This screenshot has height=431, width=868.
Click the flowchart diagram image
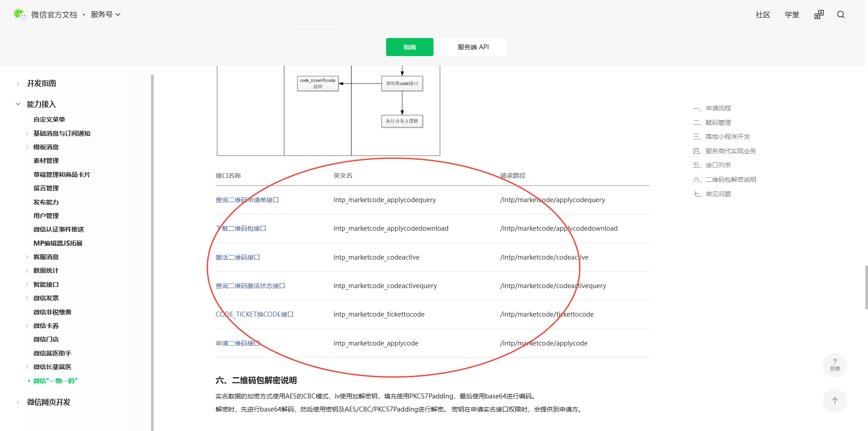coord(329,111)
